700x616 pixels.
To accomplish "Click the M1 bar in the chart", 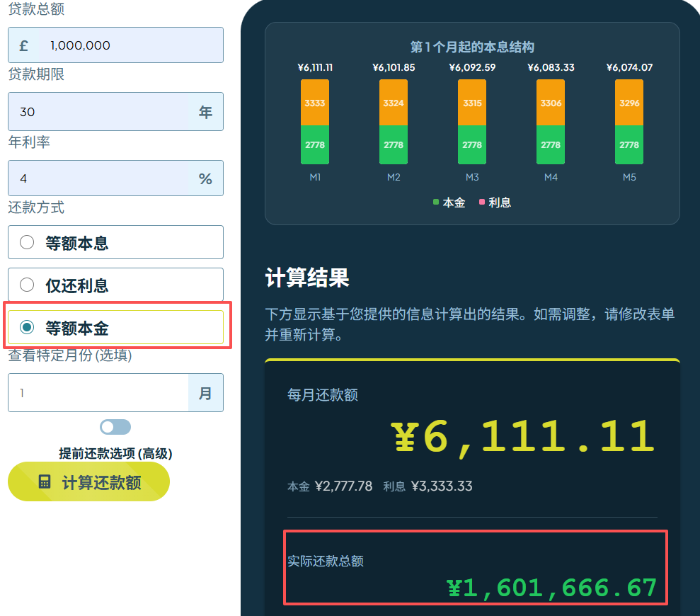I will pos(314,120).
